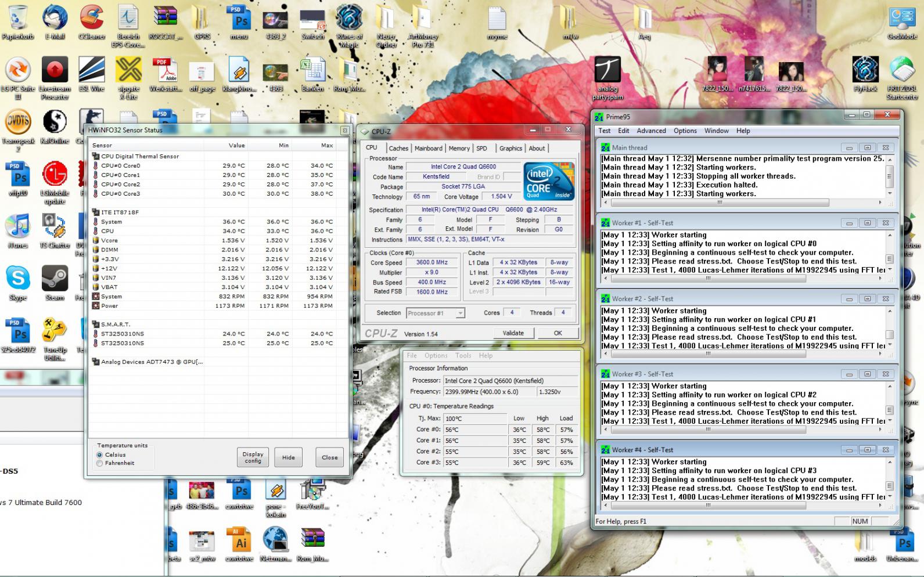The image size is (924, 577).
Task: Launch iTunes from the desktop
Action: [18, 230]
